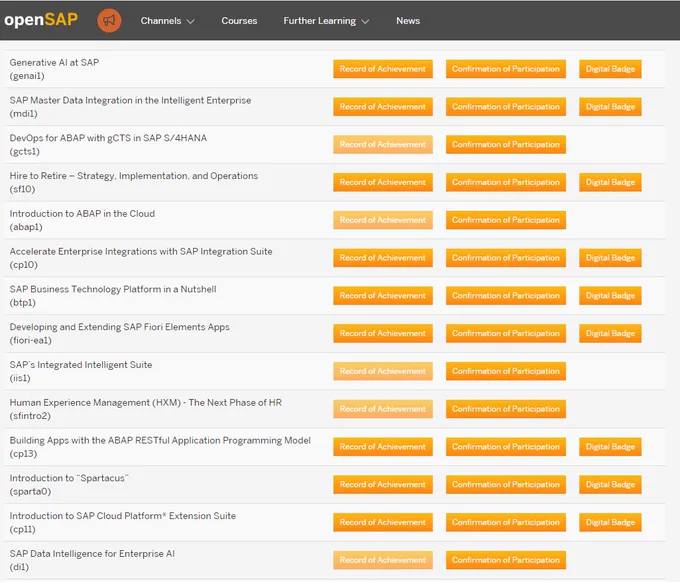The height and width of the screenshot is (582, 680).
Task: Click course title 'Introduction to ABAP in the Cloud'
Action: [82, 213]
